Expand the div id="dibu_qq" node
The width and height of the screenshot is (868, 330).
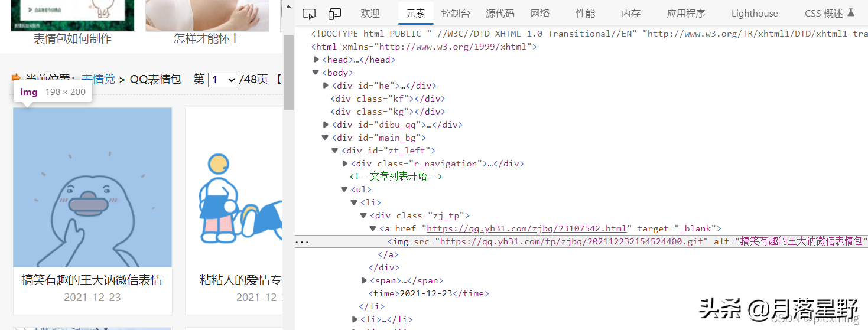tap(326, 125)
